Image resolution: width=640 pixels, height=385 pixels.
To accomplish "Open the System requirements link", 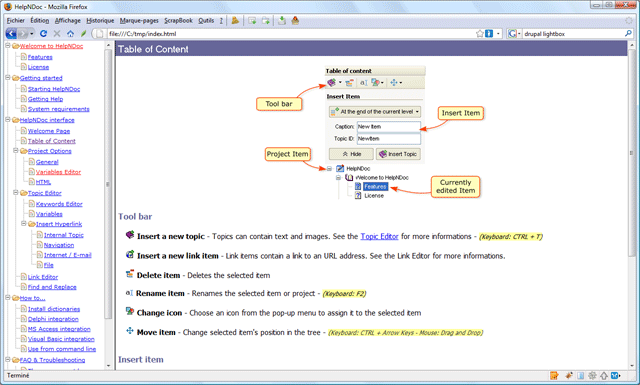I will click(58, 109).
